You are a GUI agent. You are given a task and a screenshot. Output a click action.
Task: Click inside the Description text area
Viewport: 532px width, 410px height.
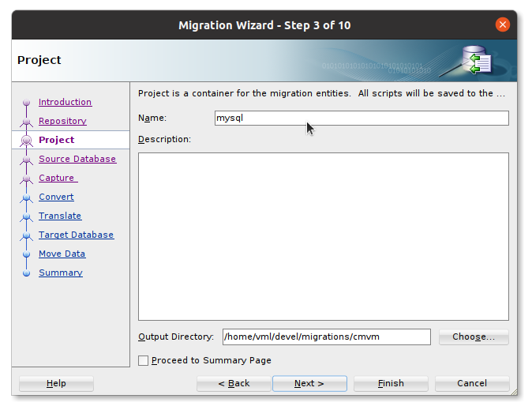point(324,236)
